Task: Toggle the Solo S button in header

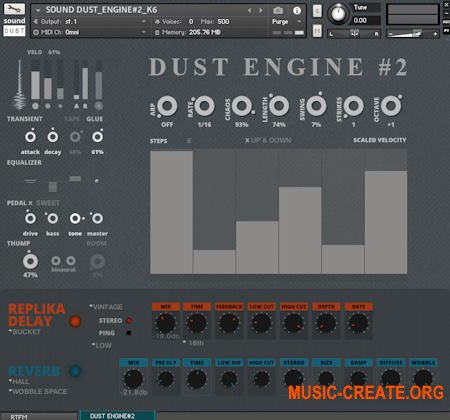Action: tap(317, 11)
